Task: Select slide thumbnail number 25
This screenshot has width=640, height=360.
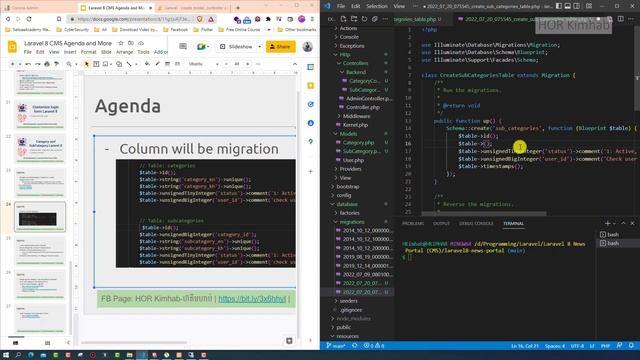Action: click(40, 251)
